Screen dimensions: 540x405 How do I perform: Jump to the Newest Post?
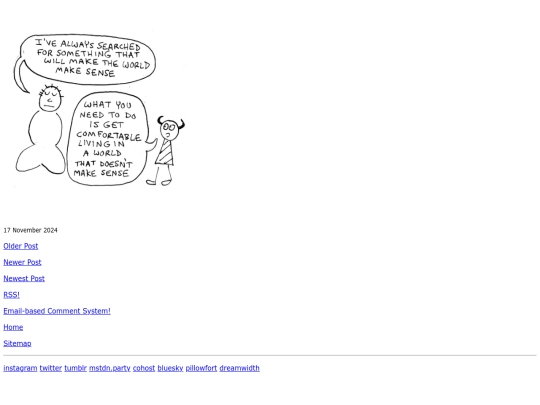pyautogui.click(x=24, y=279)
